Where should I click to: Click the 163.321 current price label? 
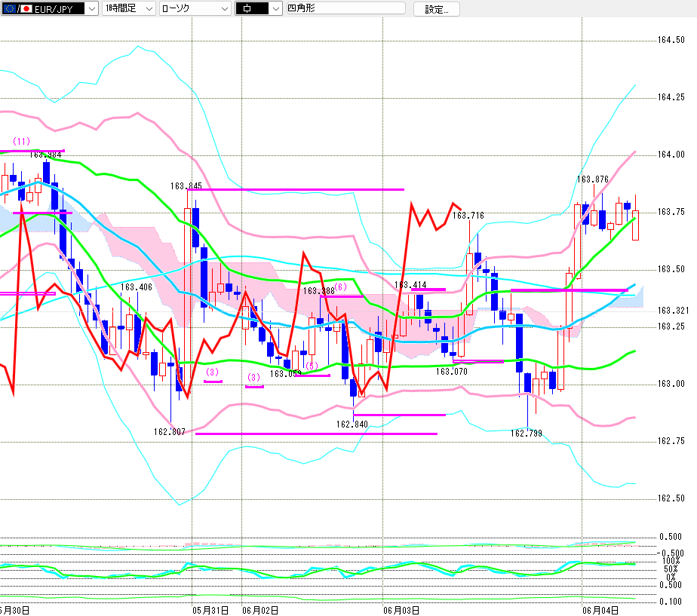coord(673,310)
